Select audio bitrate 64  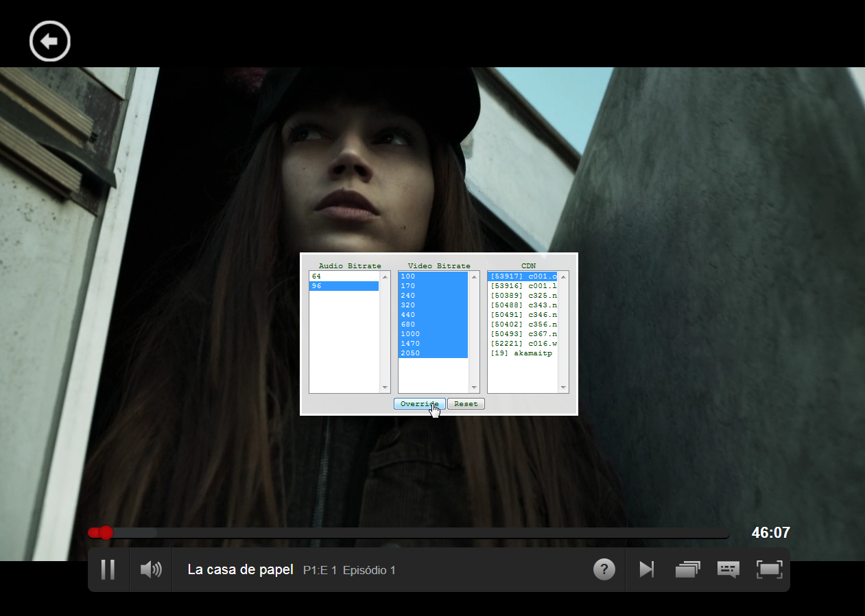click(344, 276)
